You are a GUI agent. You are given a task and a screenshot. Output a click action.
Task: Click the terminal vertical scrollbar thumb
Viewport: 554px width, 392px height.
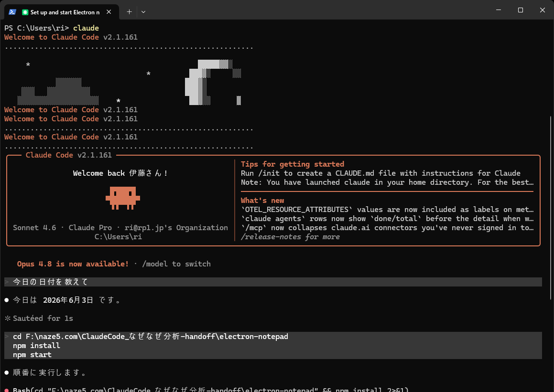(x=551, y=208)
